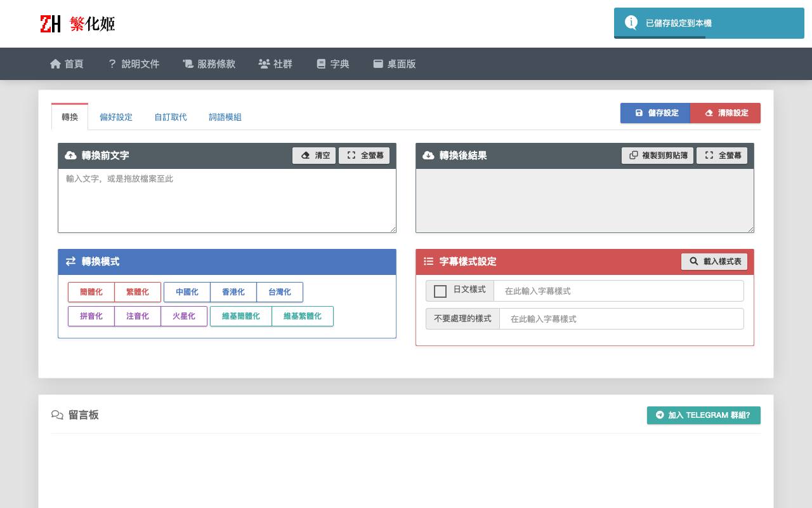Click the 繁化姬 site logo
Viewport: 812px width, 508px height.
pyautogui.click(x=77, y=23)
